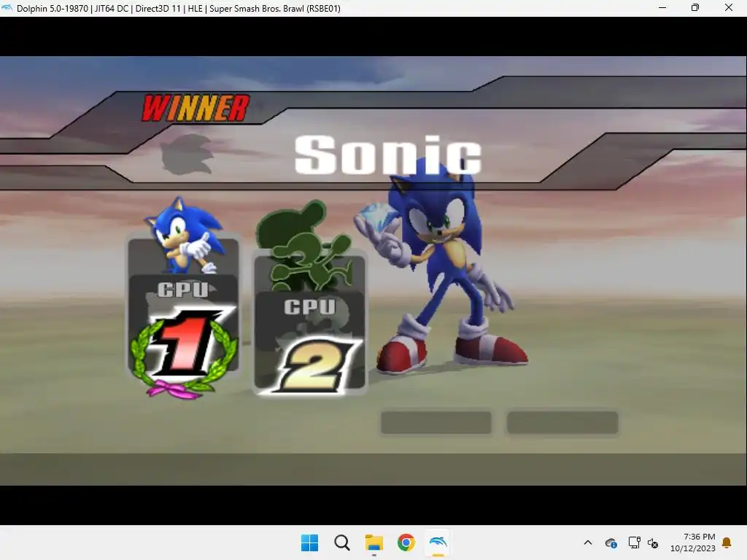Show hidden system tray icons

point(588,542)
